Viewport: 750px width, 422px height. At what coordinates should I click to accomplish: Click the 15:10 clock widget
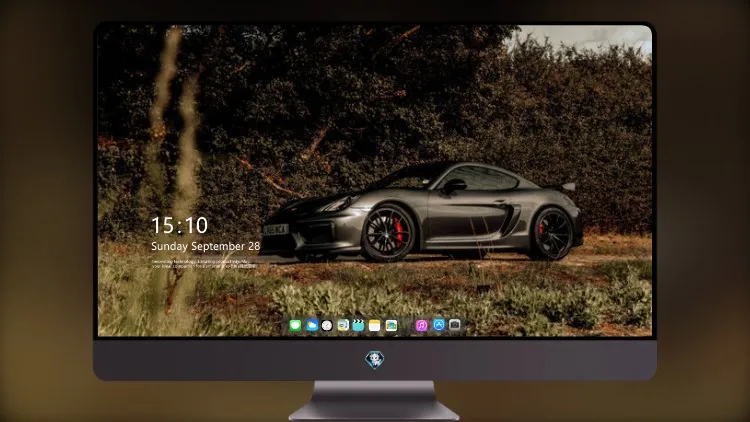179,225
